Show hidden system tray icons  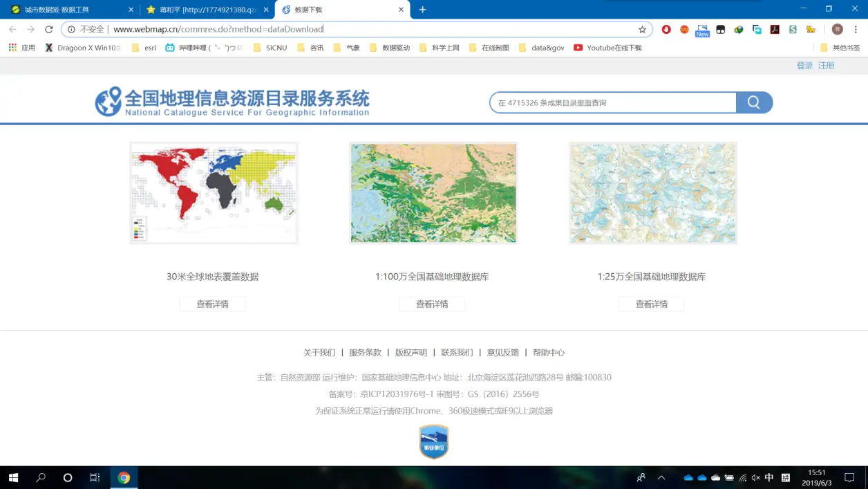click(x=661, y=477)
